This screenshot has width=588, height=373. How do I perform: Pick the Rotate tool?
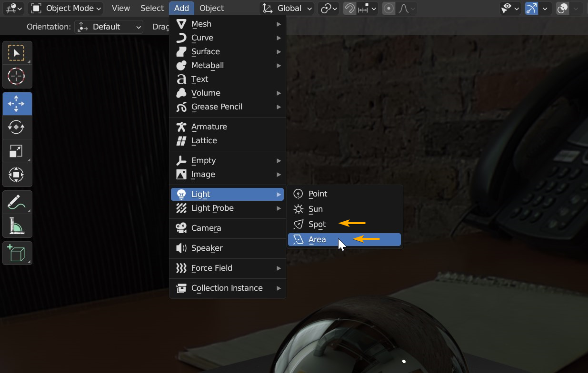point(17,127)
